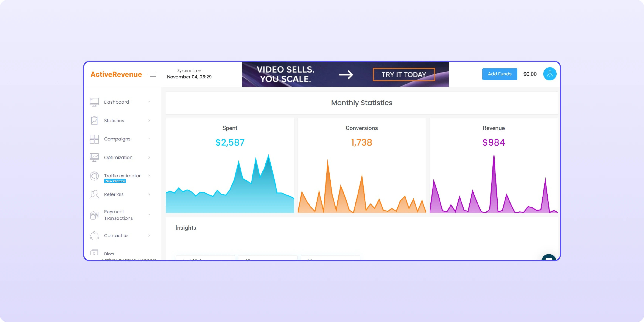Click the TRY IT TODAY banner button
This screenshot has height=322, width=644.
click(404, 74)
